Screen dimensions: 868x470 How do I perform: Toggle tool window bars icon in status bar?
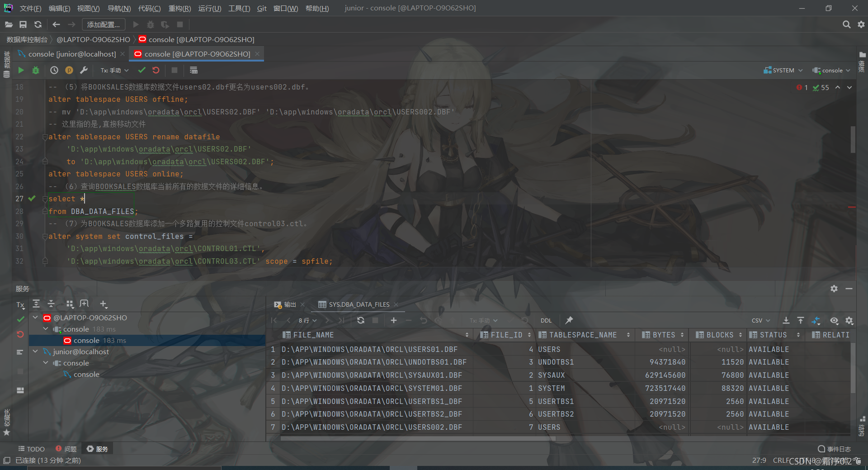pos(6,461)
